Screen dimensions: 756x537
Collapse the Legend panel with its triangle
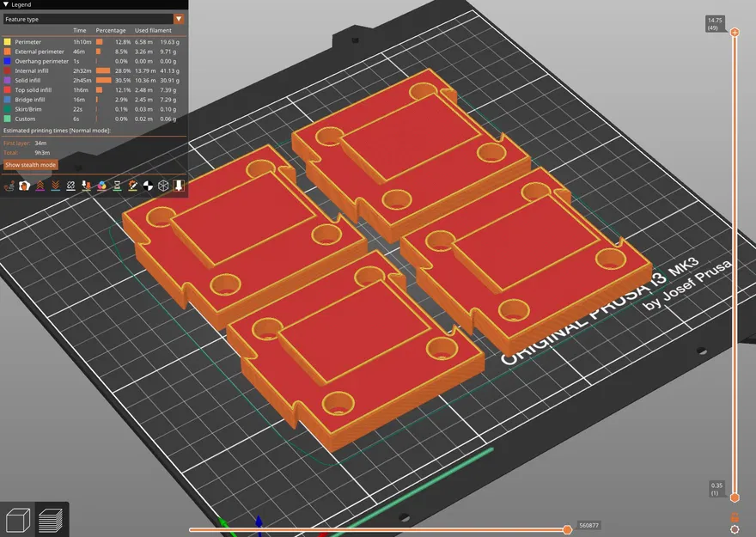pos(7,4)
